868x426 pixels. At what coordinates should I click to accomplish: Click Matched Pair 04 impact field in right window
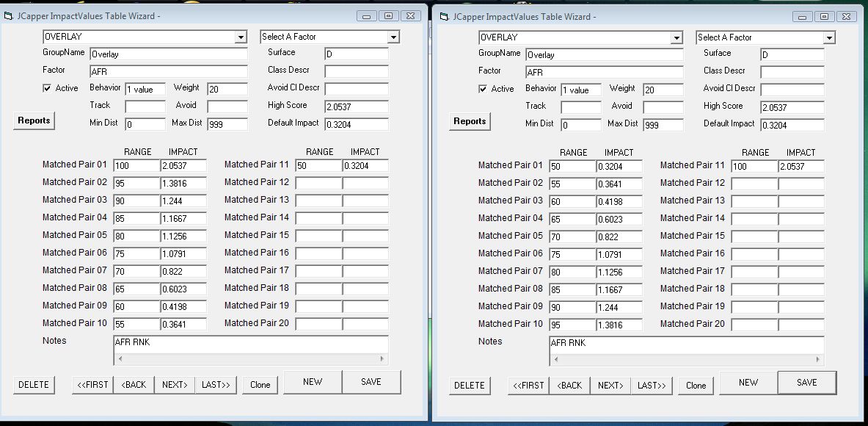point(619,219)
